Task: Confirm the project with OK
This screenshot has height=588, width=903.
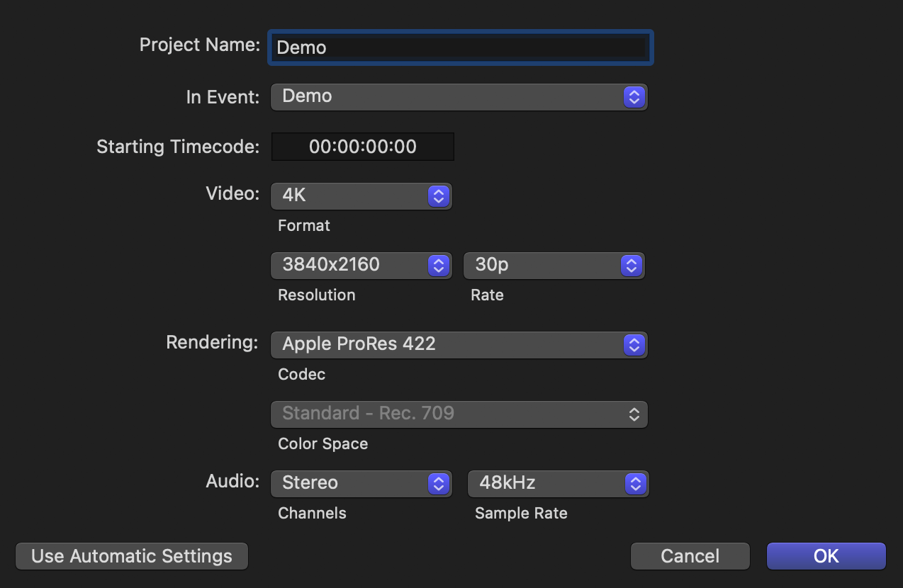Action: (x=826, y=556)
